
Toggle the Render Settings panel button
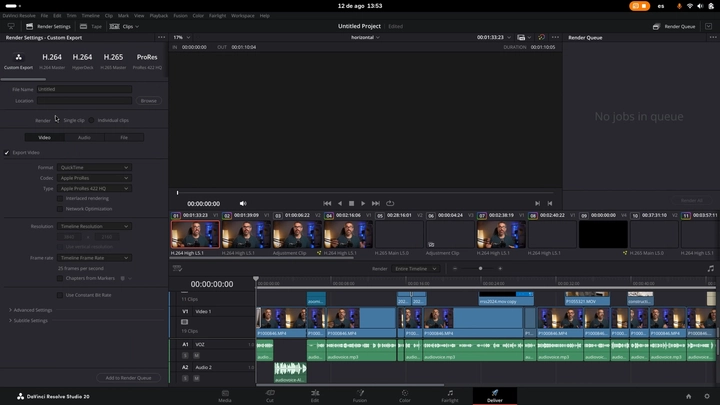[x=48, y=26]
